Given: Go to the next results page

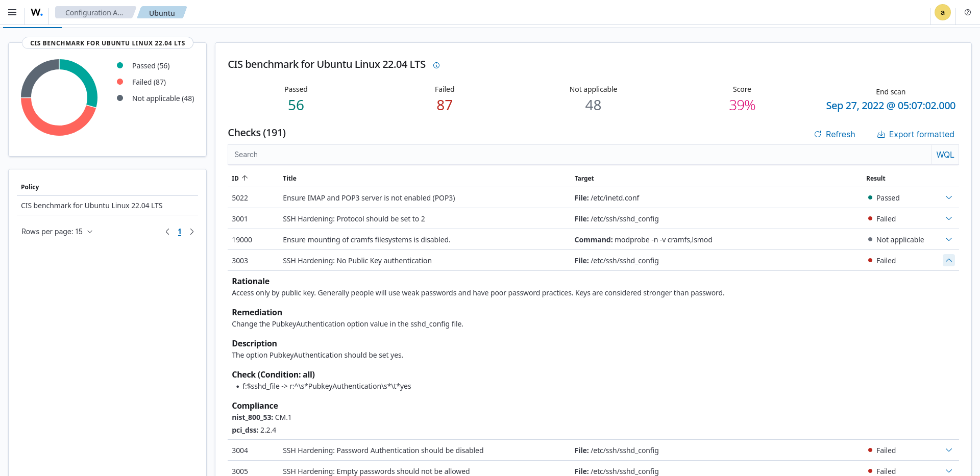Looking at the screenshot, I should pyautogui.click(x=192, y=231).
